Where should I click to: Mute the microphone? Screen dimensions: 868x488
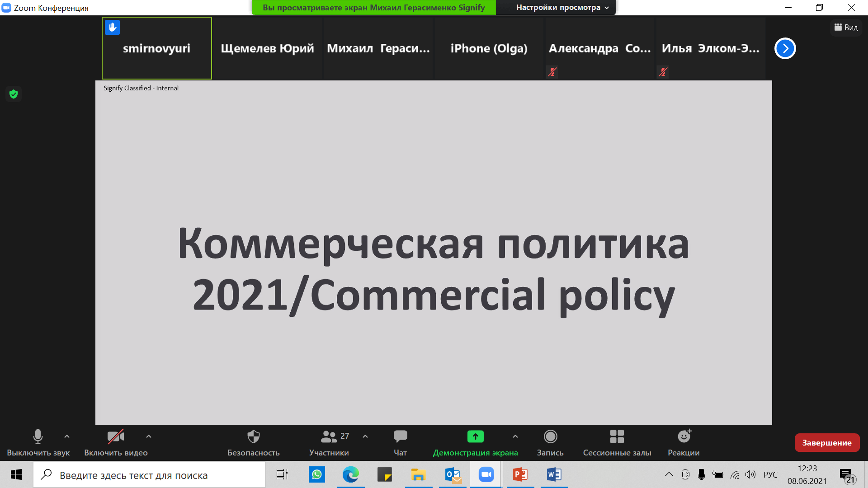click(38, 437)
